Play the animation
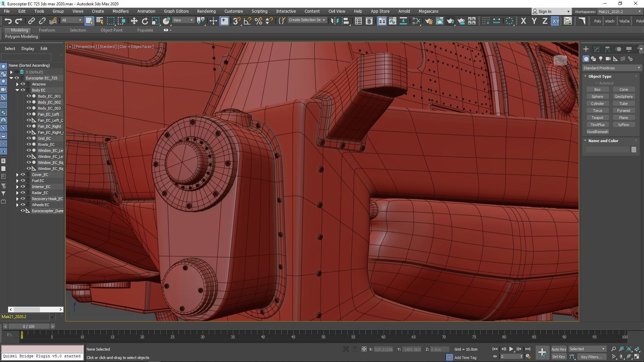644x362 pixels. (x=511, y=349)
